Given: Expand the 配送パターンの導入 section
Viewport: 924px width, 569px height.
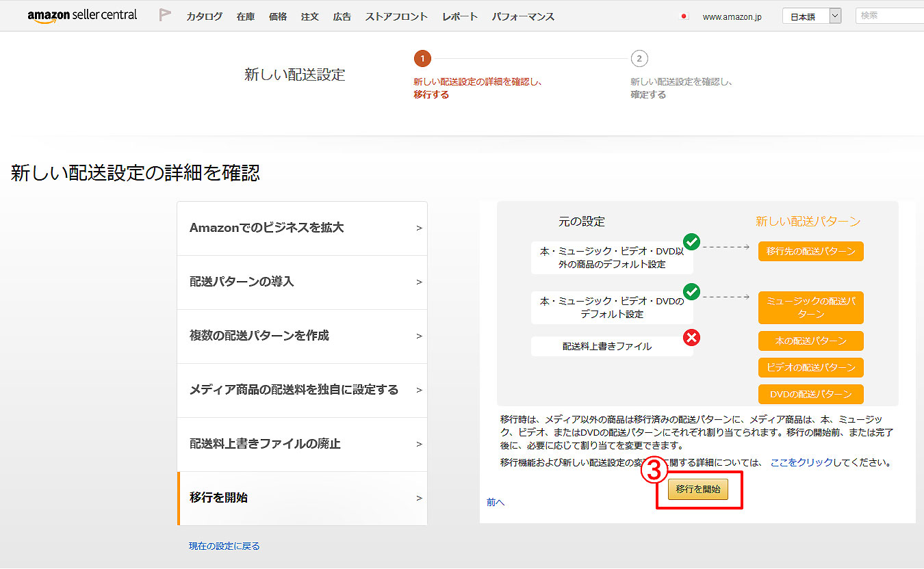Looking at the screenshot, I should (302, 282).
